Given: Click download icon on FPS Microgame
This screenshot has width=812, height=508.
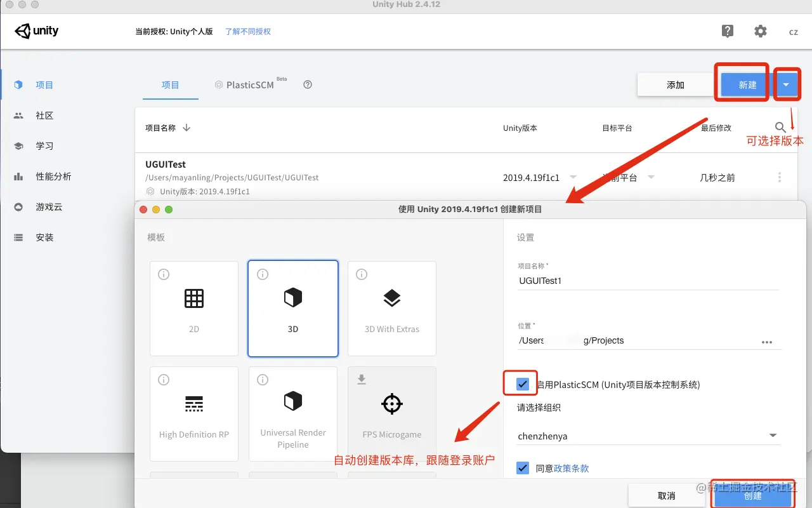Looking at the screenshot, I should pyautogui.click(x=362, y=380).
